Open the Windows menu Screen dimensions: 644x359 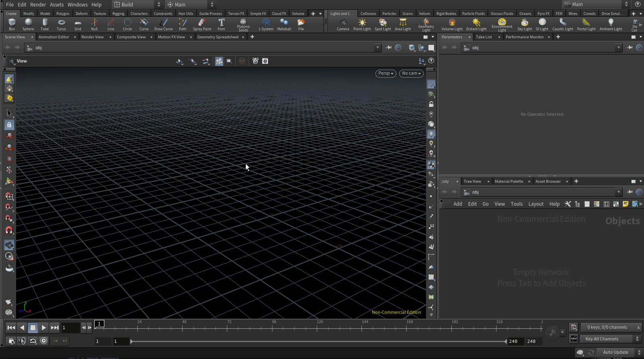[x=77, y=4]
